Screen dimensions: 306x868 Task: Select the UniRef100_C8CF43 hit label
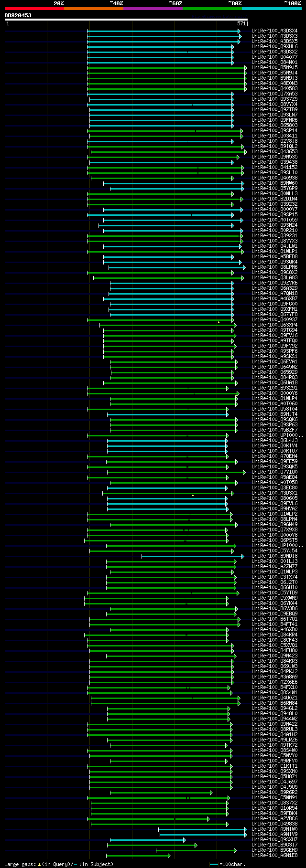point(274,640)
